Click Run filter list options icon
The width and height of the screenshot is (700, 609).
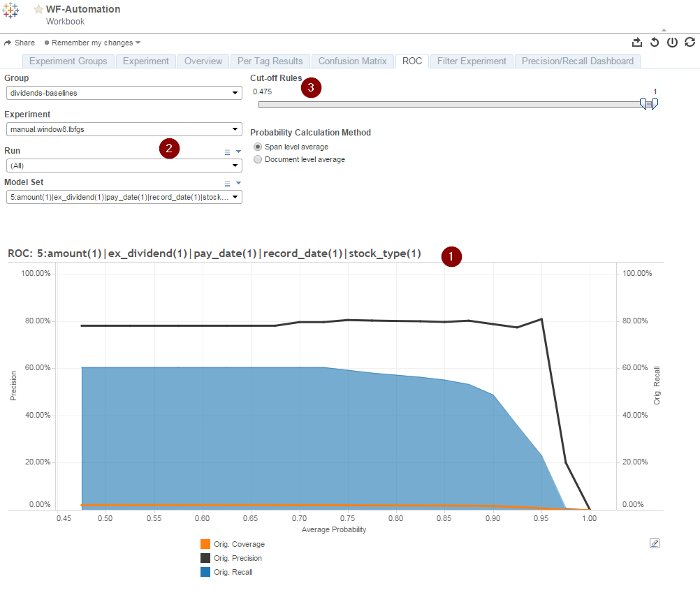227,152
